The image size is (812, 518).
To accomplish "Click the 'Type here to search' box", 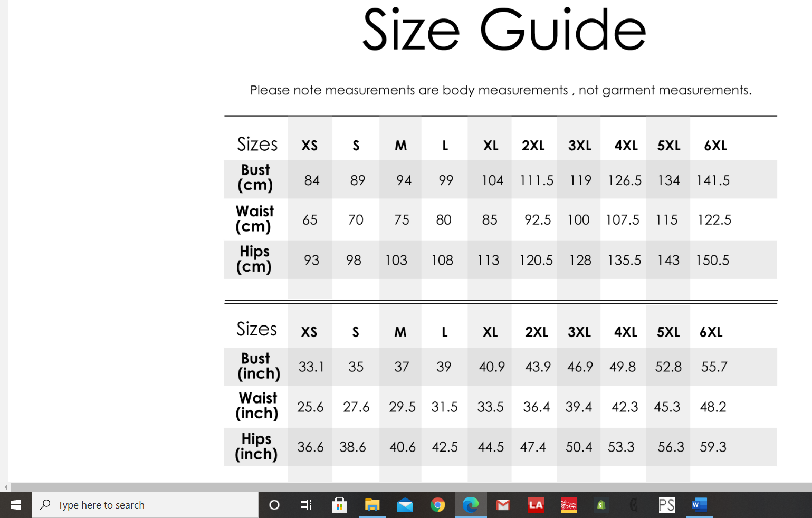I will (145, 505).
